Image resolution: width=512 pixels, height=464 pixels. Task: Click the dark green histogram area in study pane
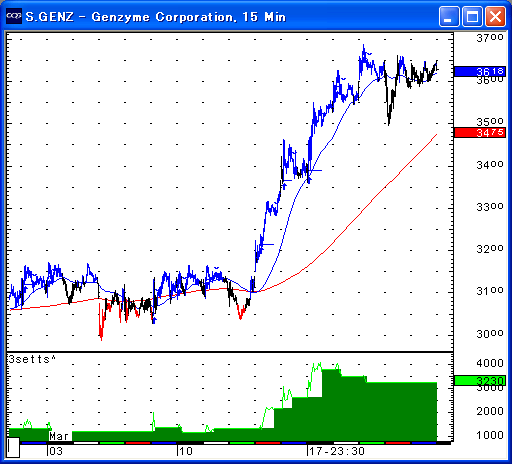(x=367, y=413)
